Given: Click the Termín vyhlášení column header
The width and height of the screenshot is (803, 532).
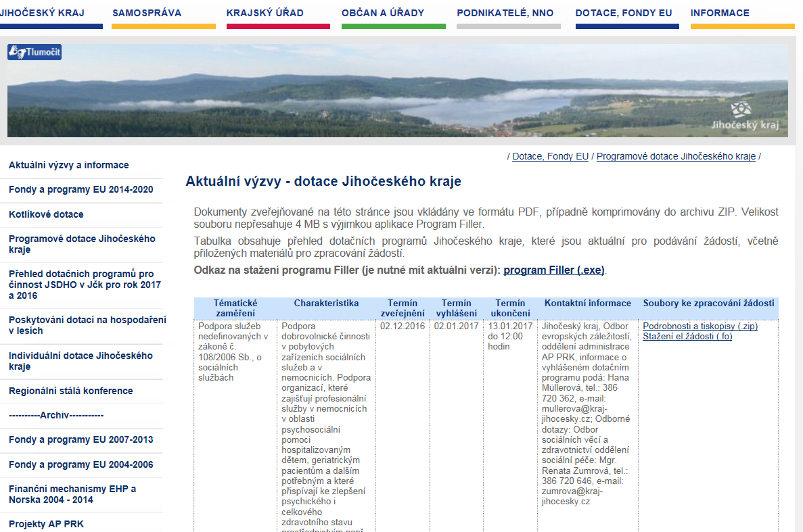Looking at the screenshot, I should click(x=457, y=308).
